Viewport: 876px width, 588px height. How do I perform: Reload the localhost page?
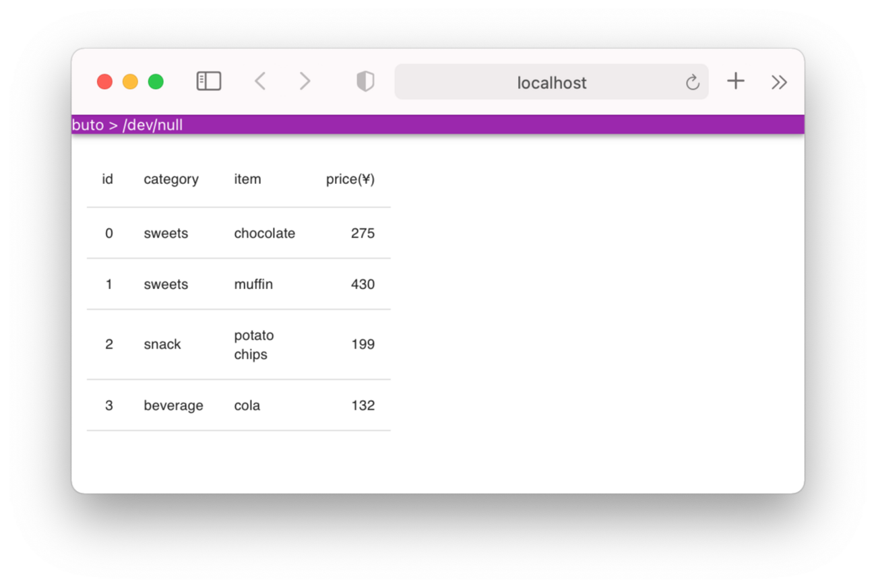point(692,82)
